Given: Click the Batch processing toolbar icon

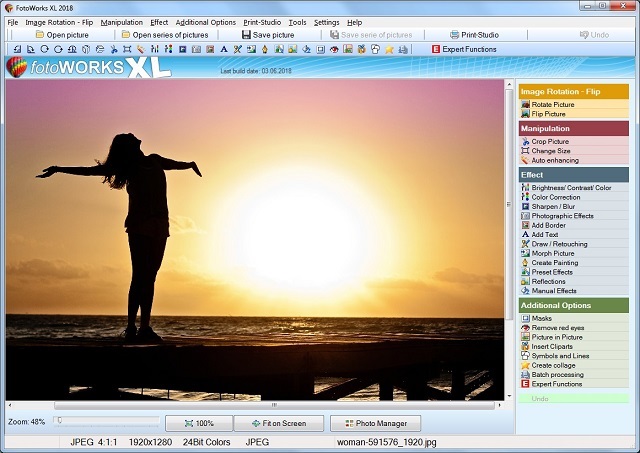Looking at the screenshot, I should (x=403, y=49).
